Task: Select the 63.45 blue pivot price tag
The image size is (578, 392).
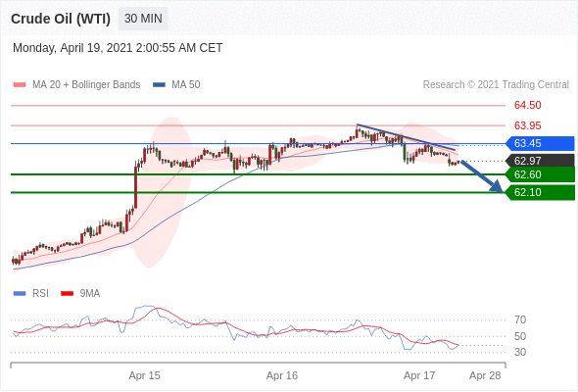Action: (540, 143)
